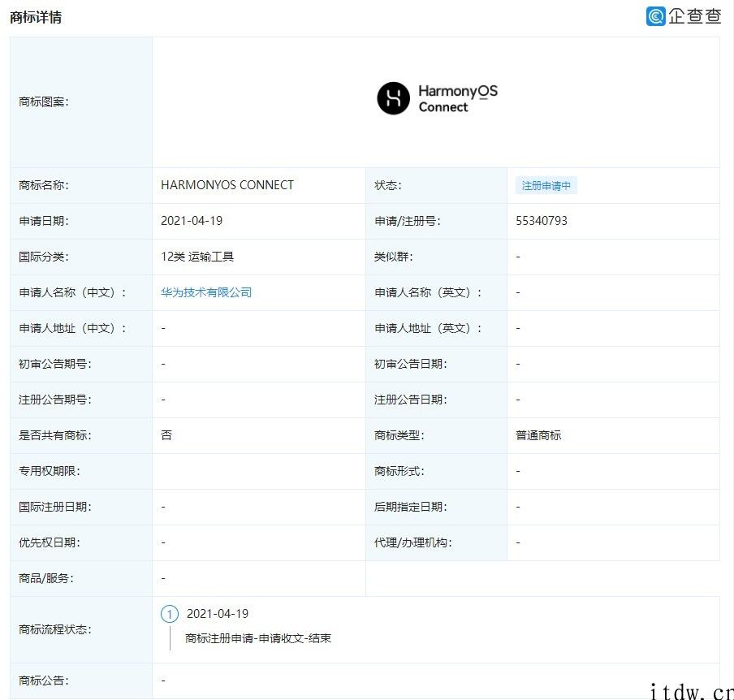Image resolution: width=734 pixels, height=700 pixels.
Task: Click the 初审公告期号 label
Action: tap(54, 365)
